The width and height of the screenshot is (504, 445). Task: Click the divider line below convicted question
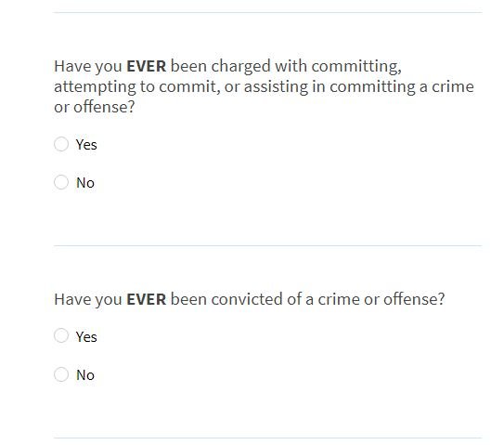[267, 438]
